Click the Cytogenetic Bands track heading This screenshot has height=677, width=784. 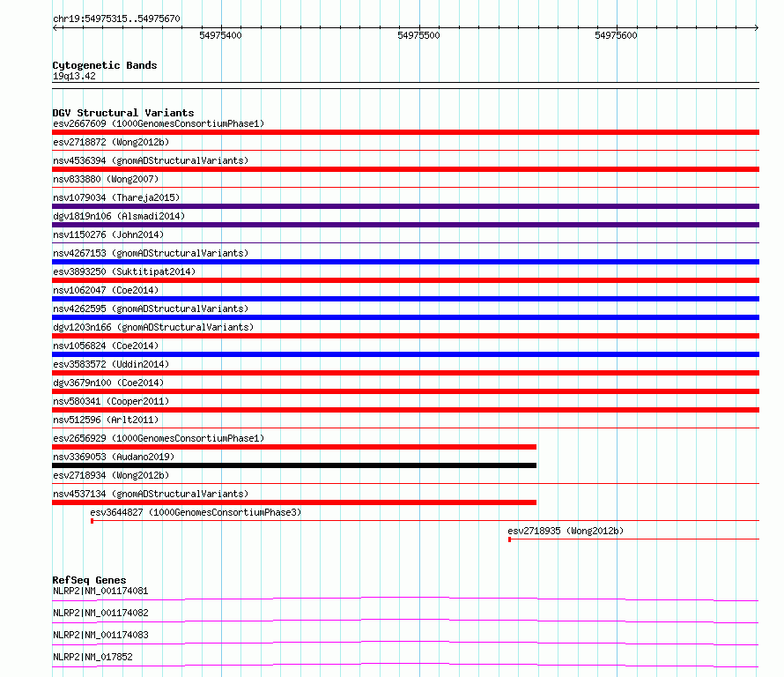pyautogui.click(x=105, y=65)
